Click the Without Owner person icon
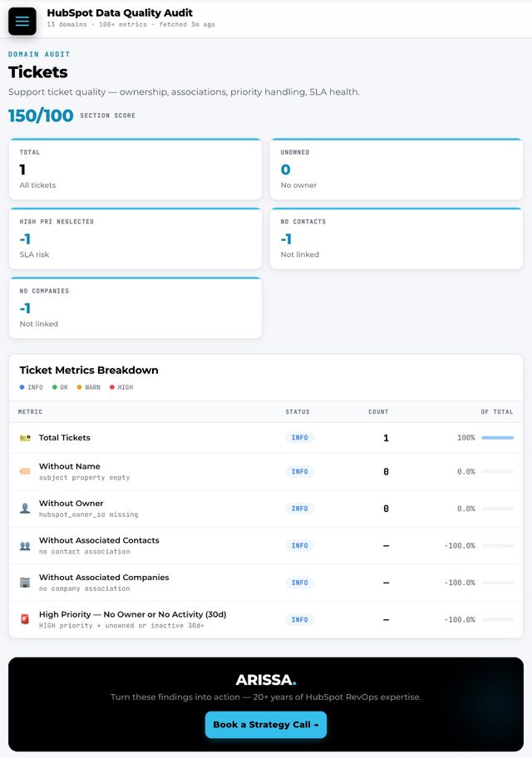 click(25, 509)
